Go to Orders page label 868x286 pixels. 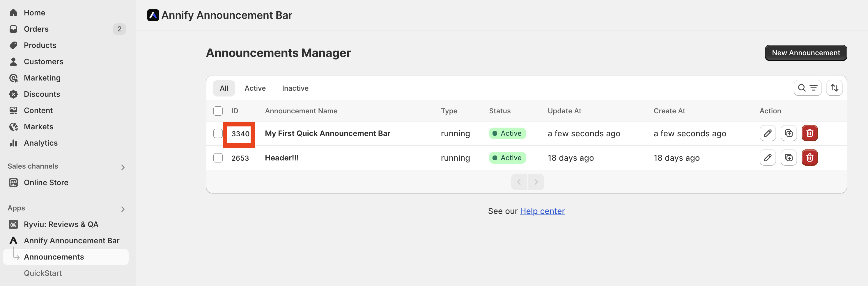point(36,29)
